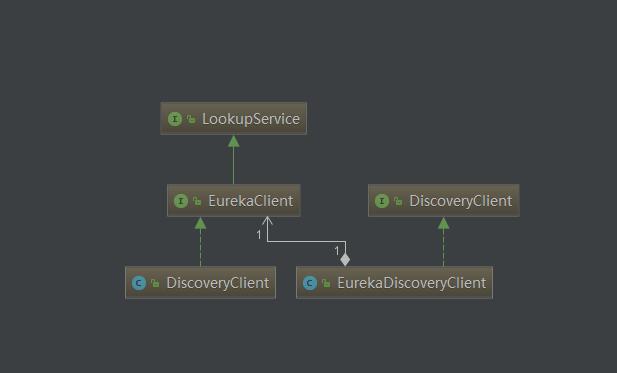Click the class icon on EurekaDiscoveryClient
Viewport: 617px width, 373px height.
pyautogui.click(x=310, y=283)
